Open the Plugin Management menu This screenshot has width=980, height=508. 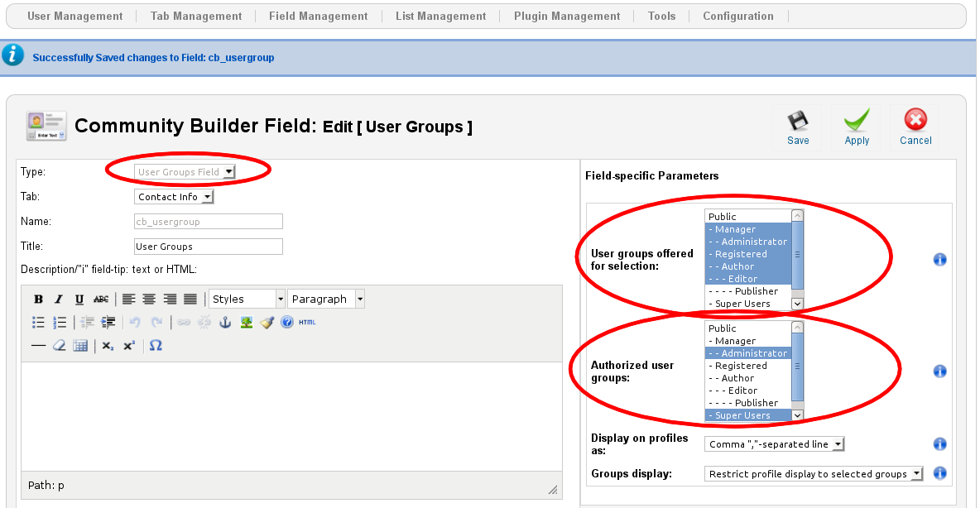coord(566,16)
